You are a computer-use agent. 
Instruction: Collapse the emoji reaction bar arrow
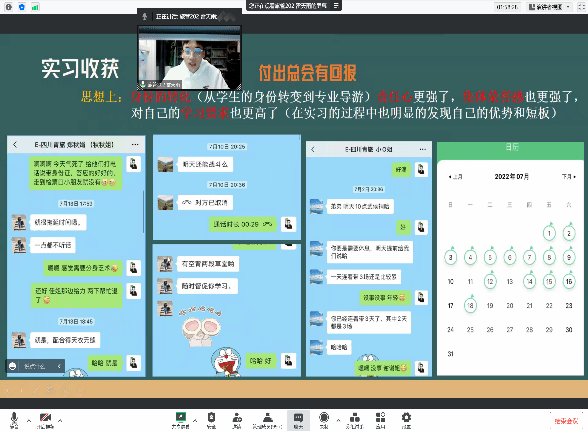59,366
